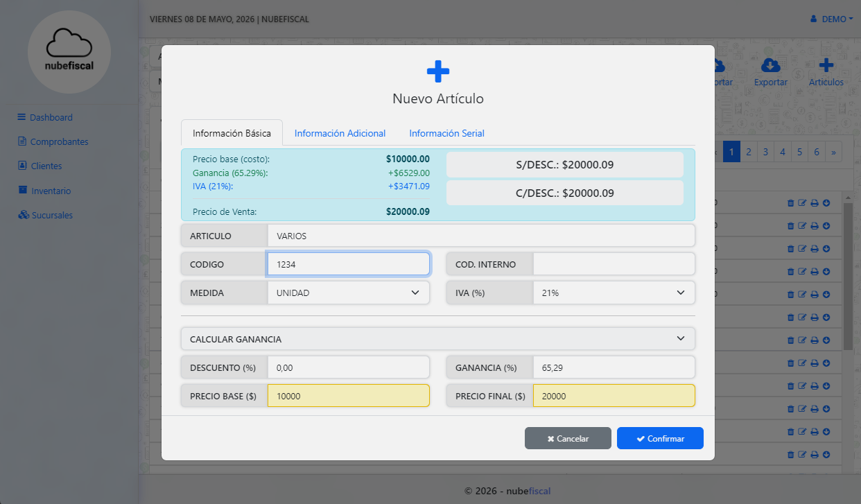
Task: Click the nubefiscal cloud logo
Action: pyautogui.click(x=69, y=52)
